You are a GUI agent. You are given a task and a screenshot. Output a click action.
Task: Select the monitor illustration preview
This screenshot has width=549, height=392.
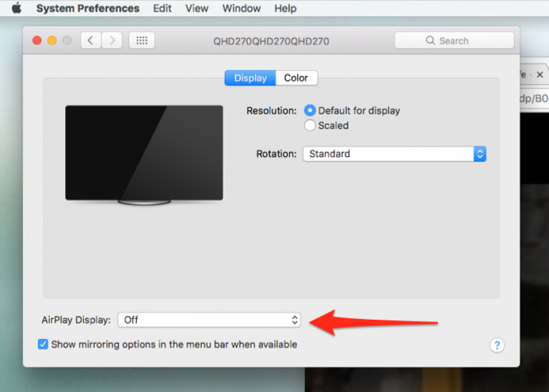point(143,155)
